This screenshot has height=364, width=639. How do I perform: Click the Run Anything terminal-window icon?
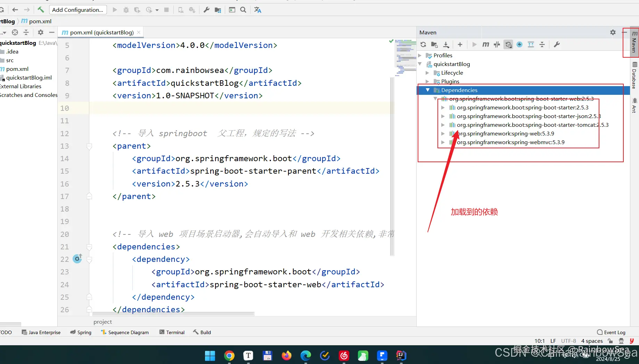pos(232,10)
